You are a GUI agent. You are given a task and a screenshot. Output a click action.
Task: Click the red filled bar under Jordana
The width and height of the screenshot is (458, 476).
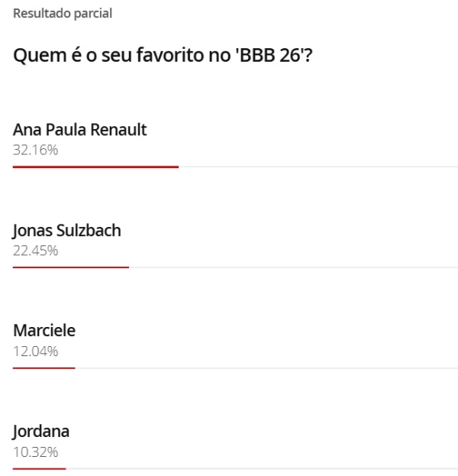click(40, 468)
